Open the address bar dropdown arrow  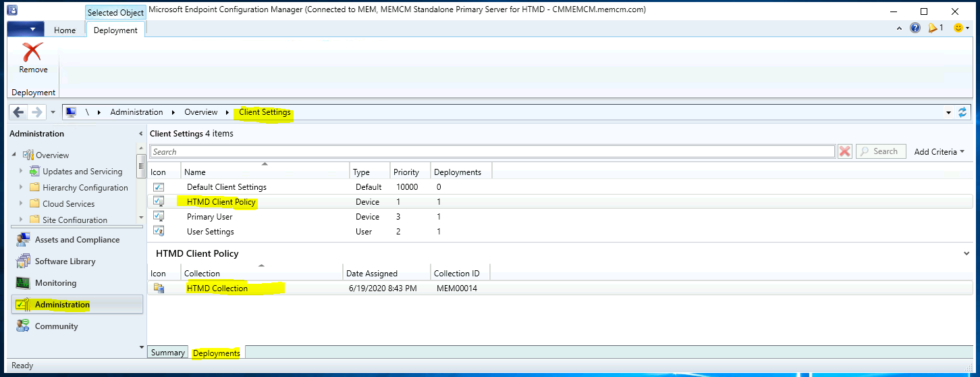(x=949, y=112)
